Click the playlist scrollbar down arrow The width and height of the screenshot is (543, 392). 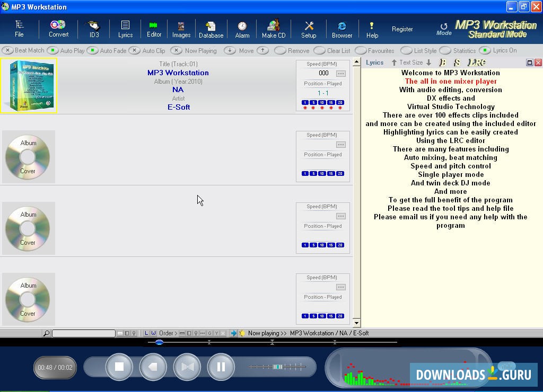(356, 323)
